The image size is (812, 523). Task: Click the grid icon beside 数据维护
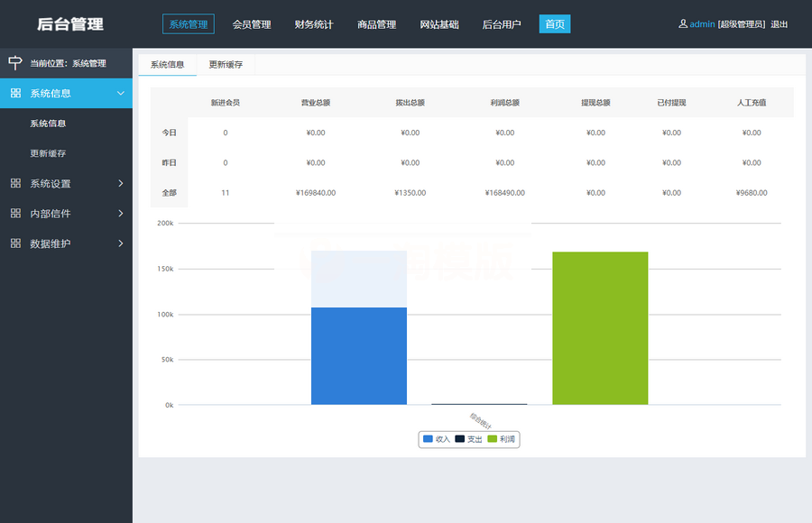(15, 243)
